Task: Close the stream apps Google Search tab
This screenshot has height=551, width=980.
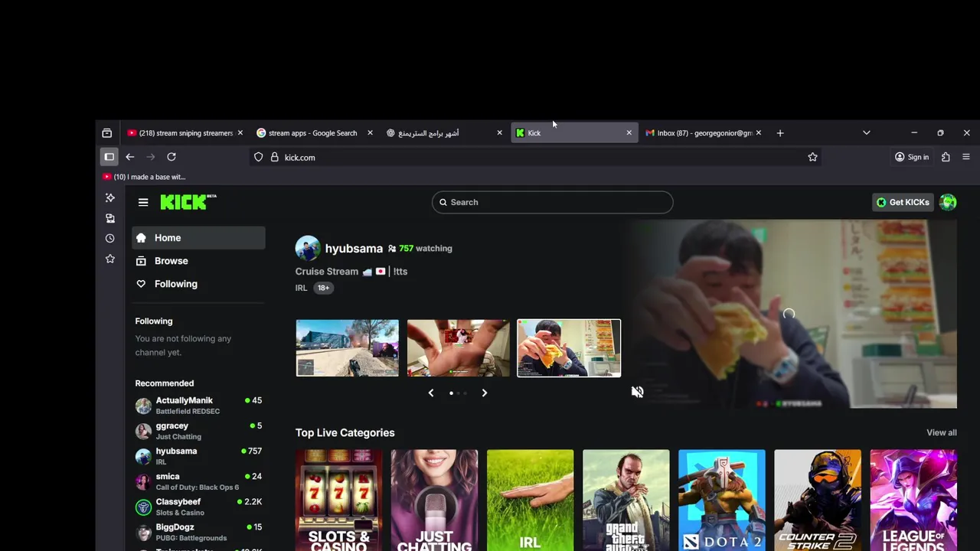Action: [x=370, y=133]
